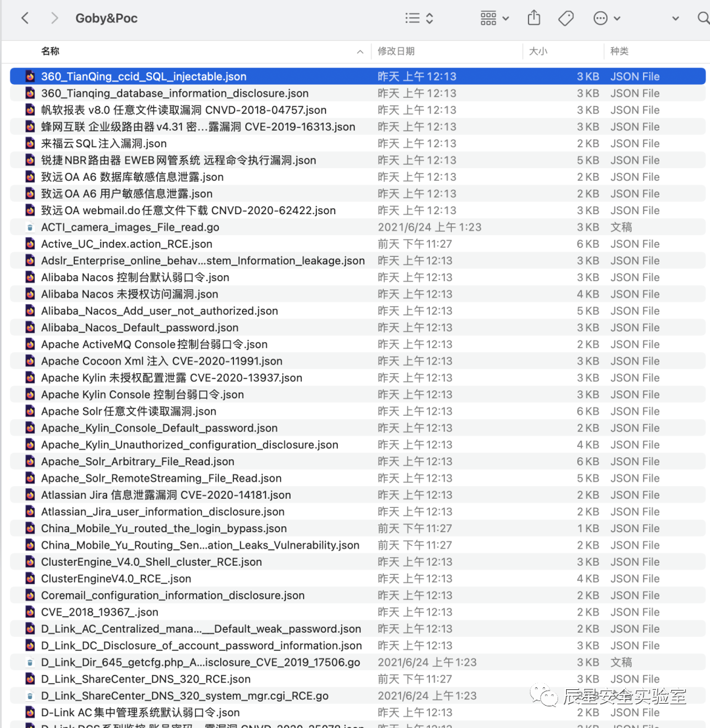Image resolution: width=710 pixels, height=728 pixels.
Task: Click the 文稿 kind of ACTI_camera_images_File_read.go
Action: [621, 227]
